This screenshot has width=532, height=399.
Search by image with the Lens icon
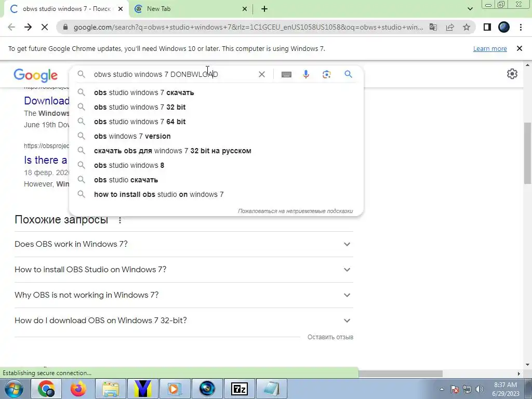[x=326, y=74]
